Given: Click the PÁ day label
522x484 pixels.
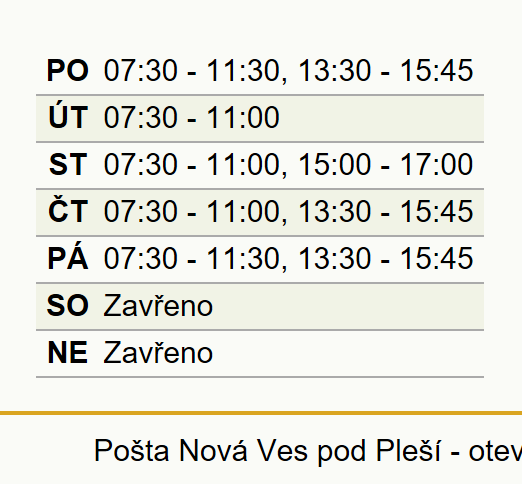Looking at the screenshot, I should (x=68, y=258).
